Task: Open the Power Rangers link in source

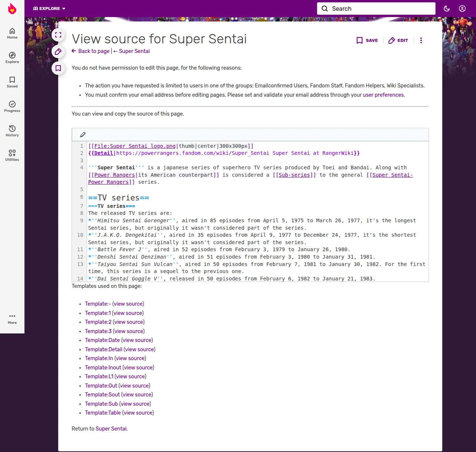Action: click(115, 175)
